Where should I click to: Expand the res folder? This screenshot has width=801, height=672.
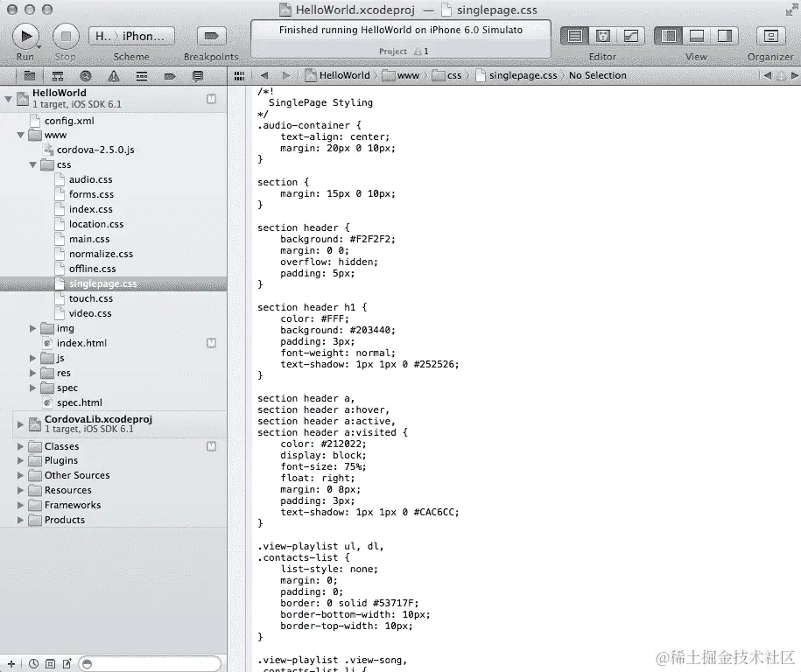pyautogui.click(x=32, y=373)
